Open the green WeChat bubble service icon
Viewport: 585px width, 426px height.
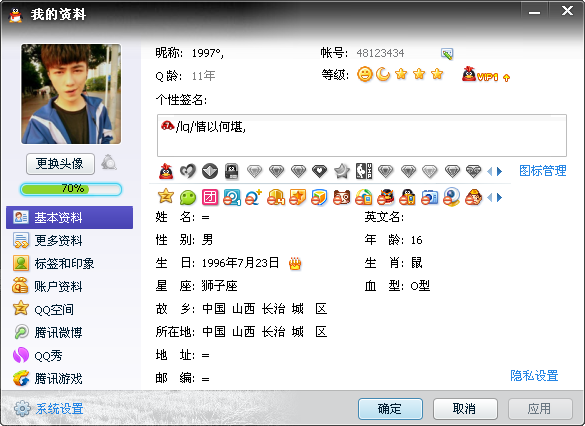tap(188, 197)
